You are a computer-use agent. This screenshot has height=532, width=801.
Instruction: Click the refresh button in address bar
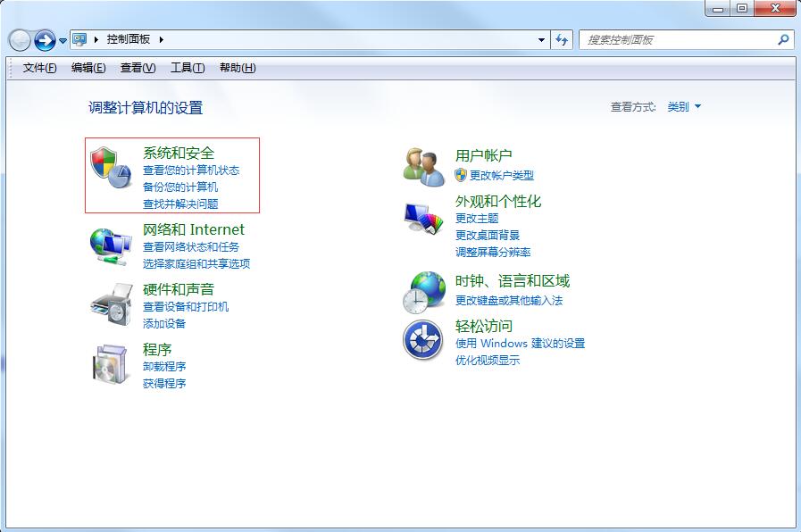[x=562, y=40]
